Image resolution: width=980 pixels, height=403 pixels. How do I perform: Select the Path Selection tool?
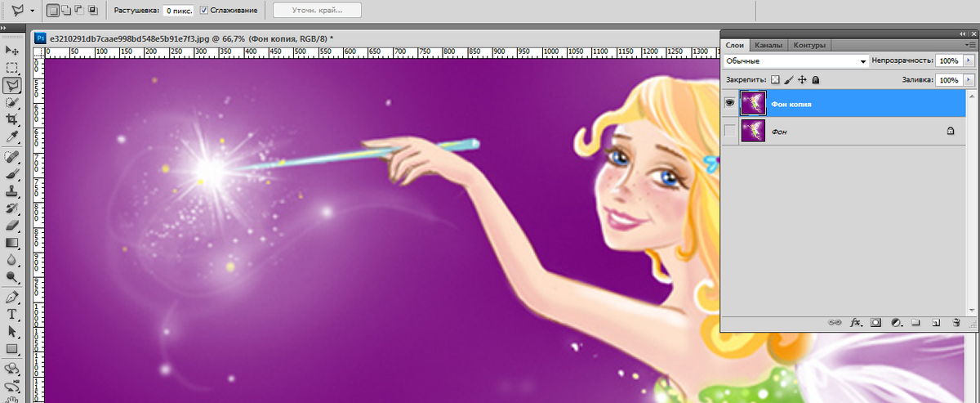tap(11, 331)
